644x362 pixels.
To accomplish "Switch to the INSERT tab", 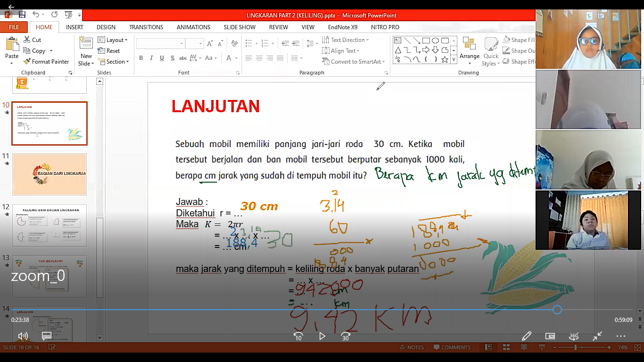I will point(74,27).
